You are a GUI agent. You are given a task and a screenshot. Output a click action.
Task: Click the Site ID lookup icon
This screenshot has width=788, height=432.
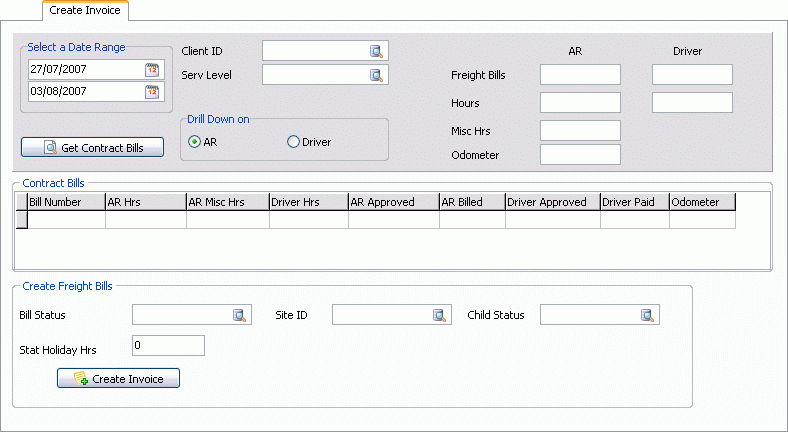point(439,316)
